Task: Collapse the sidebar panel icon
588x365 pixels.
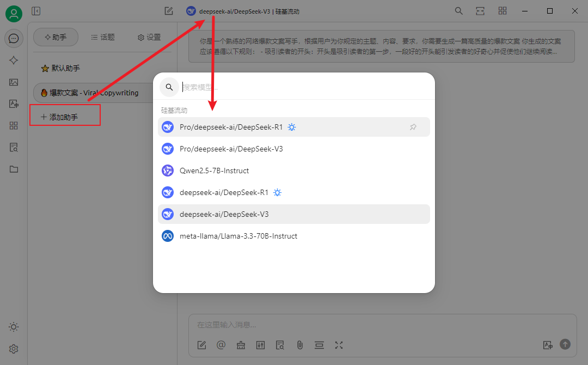Action: click(x=36, y=11)
